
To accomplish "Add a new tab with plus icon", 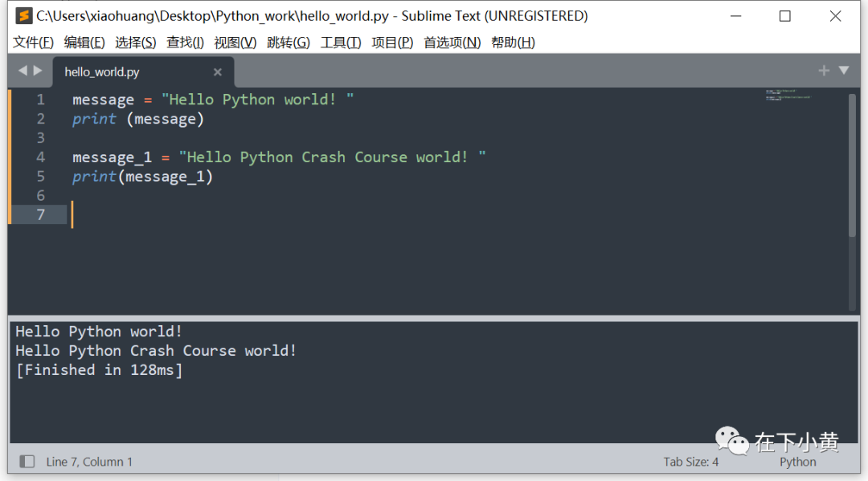I will click(x=824, y=70).
